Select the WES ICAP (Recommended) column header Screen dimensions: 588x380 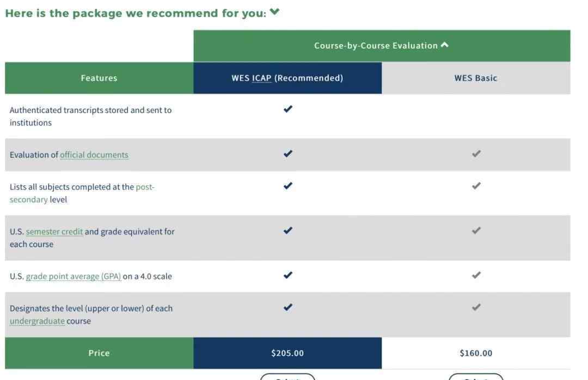pyautogui.click(x=287, y=78)
